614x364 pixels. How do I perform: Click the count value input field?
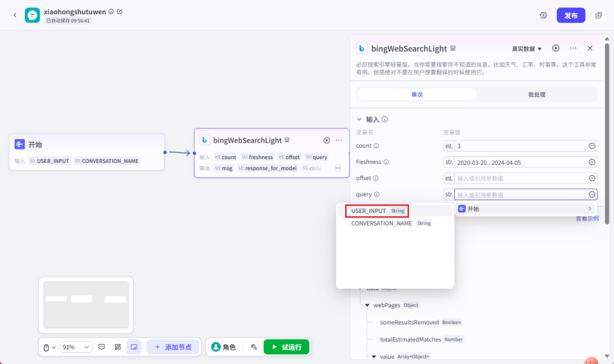(x=521, y=146)
